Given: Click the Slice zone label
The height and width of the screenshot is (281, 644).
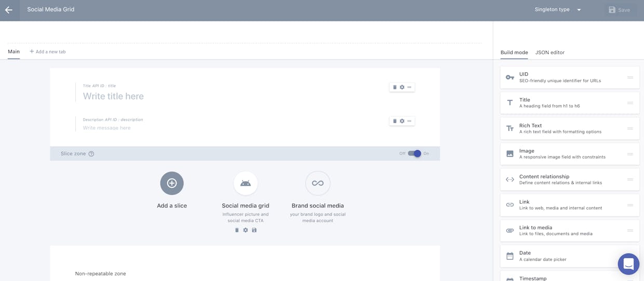Looking at the screenshot, I should pyautogui.click(x=73, y=154).
